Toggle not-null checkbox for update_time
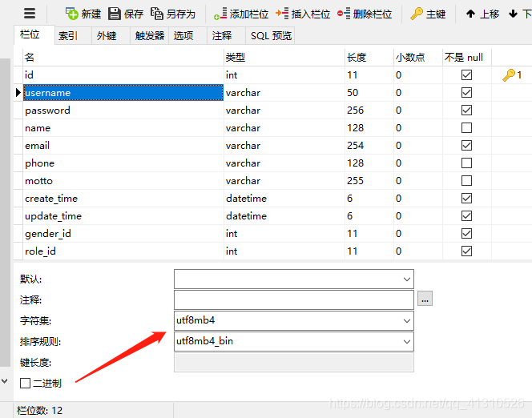Screen dimensions: 532x418 pyautogui.click(x=466, y=216)
